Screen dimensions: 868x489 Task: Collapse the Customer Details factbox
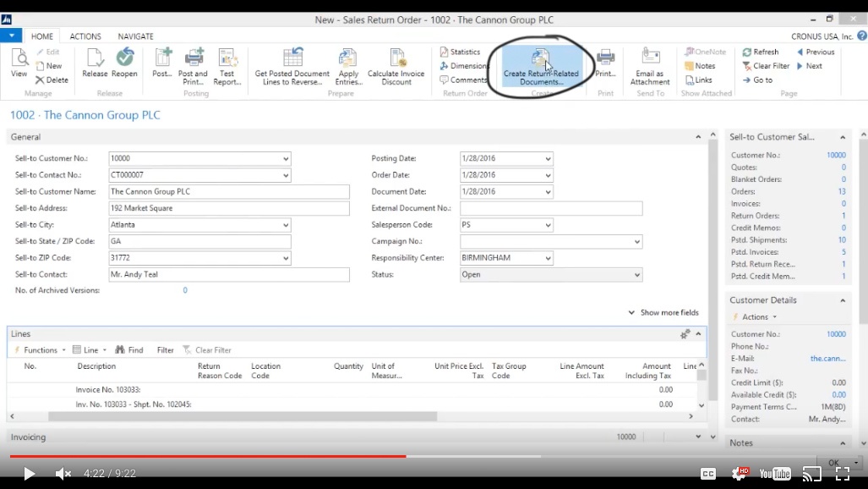tap(843, 300)
